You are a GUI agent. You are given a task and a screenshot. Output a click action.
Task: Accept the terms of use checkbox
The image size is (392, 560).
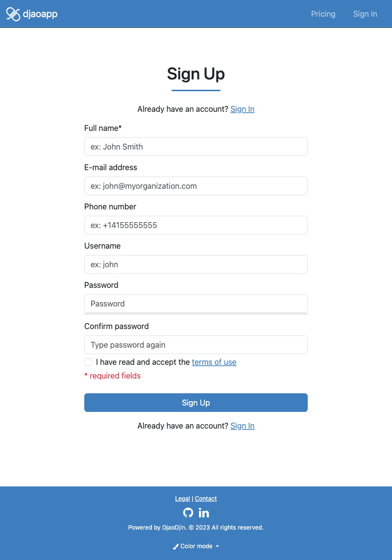pos(88,362)
